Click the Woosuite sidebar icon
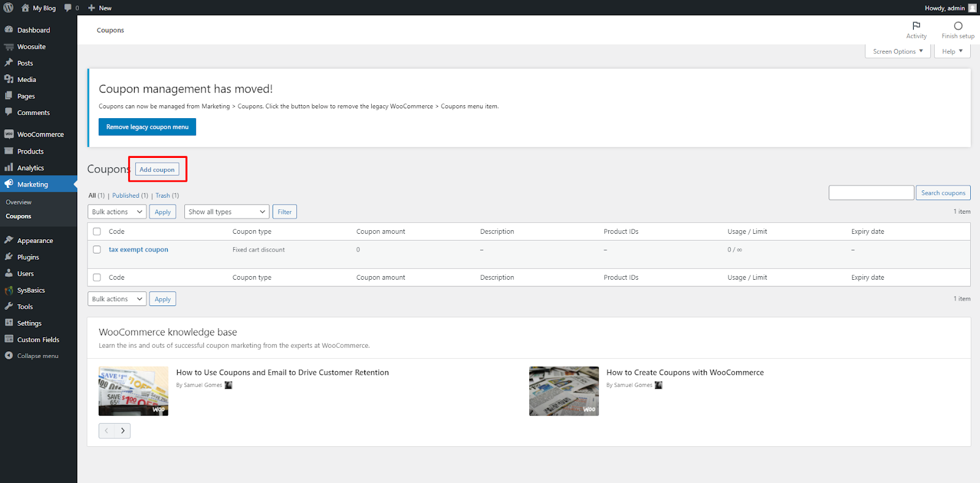Viewport: 980px width, 483px height. click(9, 47)
